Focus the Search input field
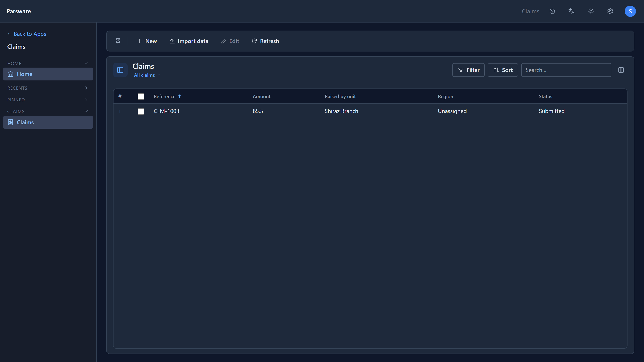Viewport: 644px width, 362px height. click(566, 70)
